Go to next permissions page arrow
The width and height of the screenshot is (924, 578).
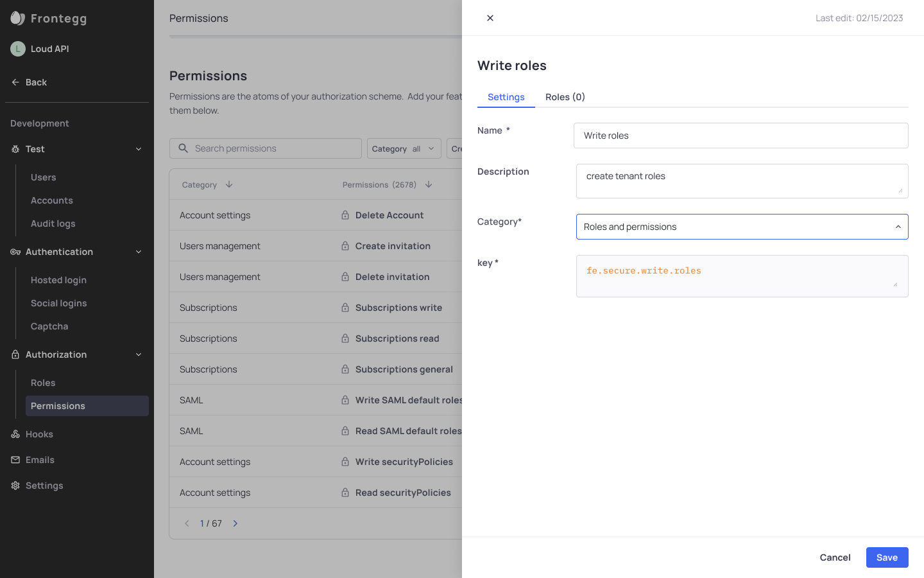(x=235, y=523)
